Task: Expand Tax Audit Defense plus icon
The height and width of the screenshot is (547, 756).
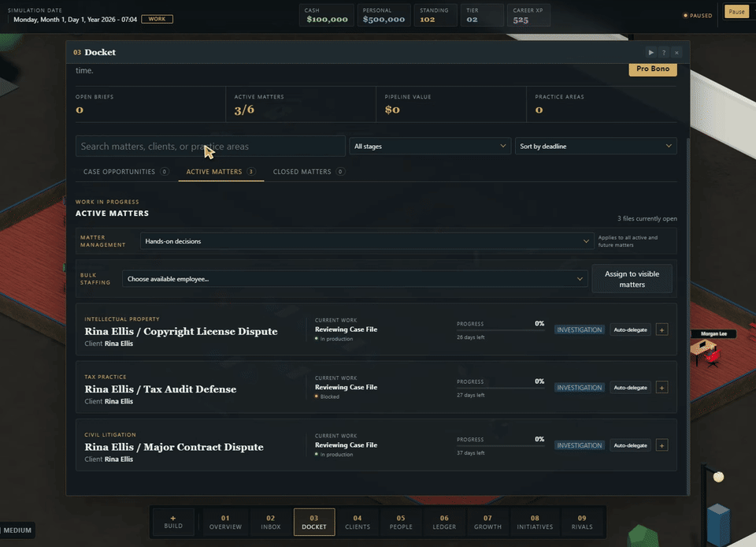Action: coord(661,388)
